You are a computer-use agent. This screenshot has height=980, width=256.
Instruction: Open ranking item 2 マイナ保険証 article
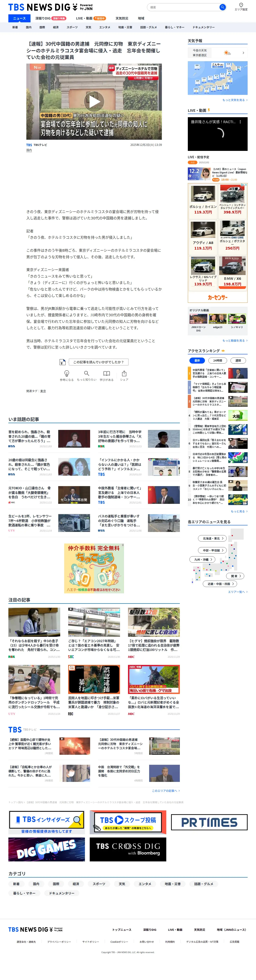218,387
